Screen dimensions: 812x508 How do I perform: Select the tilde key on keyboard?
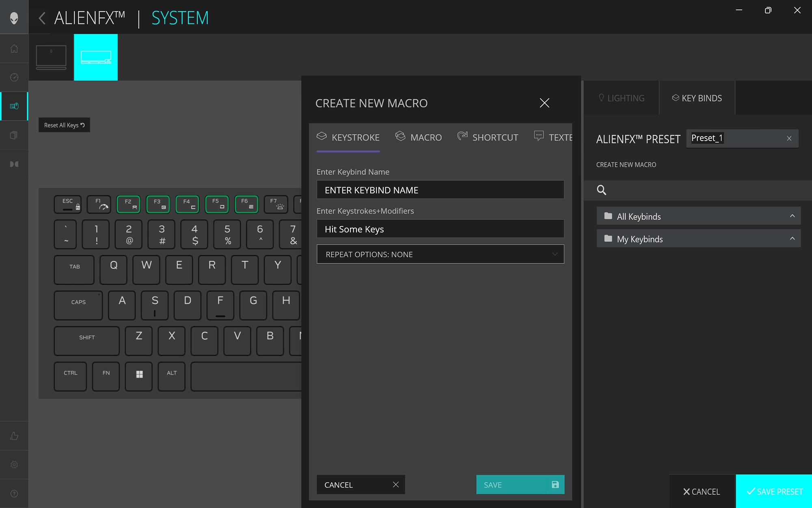(65, 234)
